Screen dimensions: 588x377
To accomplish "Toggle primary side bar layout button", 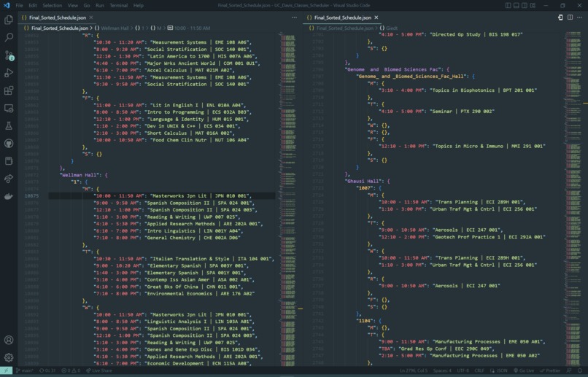I will [x=508, y=5].
